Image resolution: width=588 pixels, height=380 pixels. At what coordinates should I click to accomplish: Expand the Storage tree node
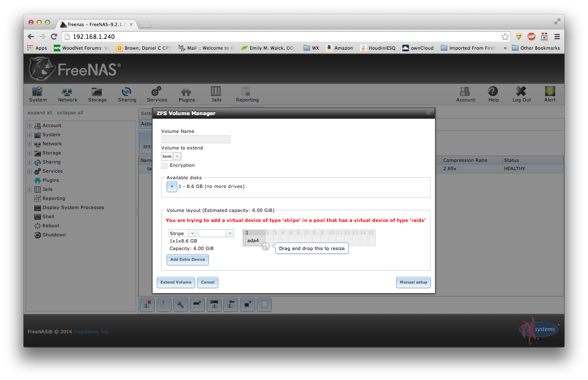pyautogui.click(x=29, y=153)
